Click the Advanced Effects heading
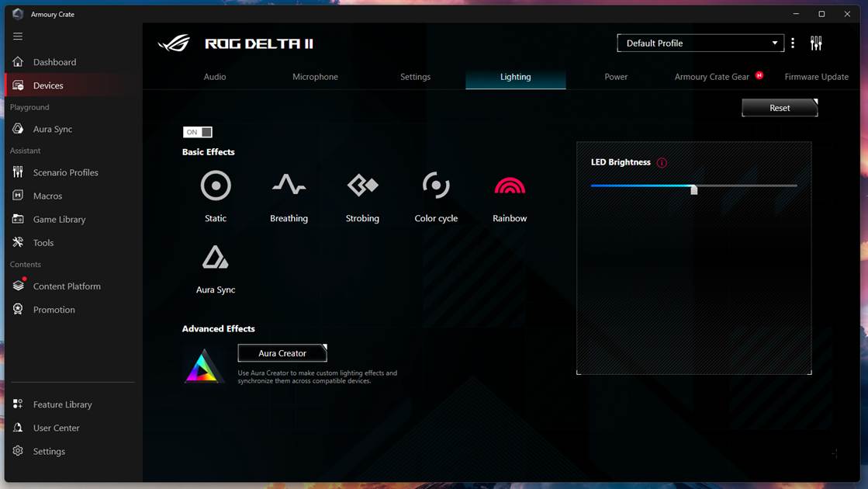Image resolution: width=868 pixels, height=489 pixels. pos(218,328)
